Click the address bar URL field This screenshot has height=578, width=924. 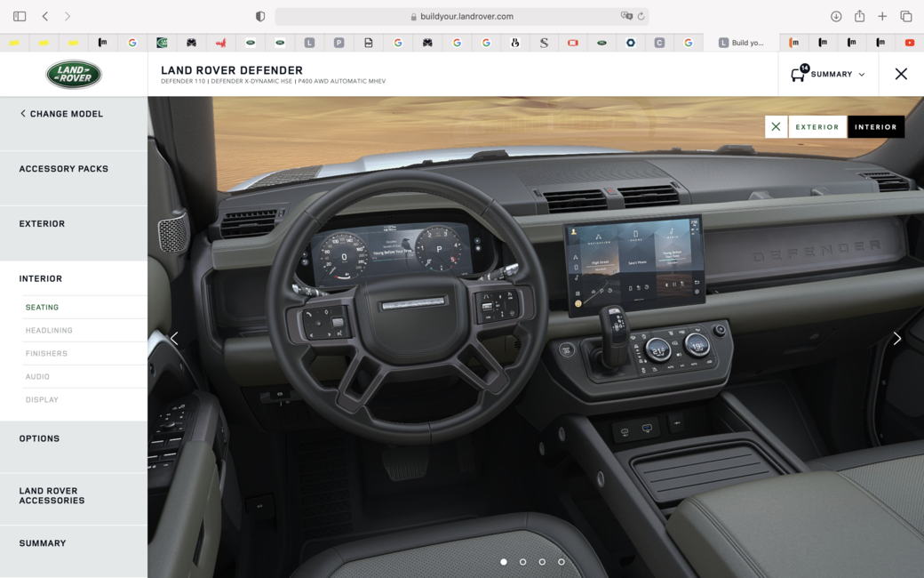pyautogui.click(x=462, y=17)
